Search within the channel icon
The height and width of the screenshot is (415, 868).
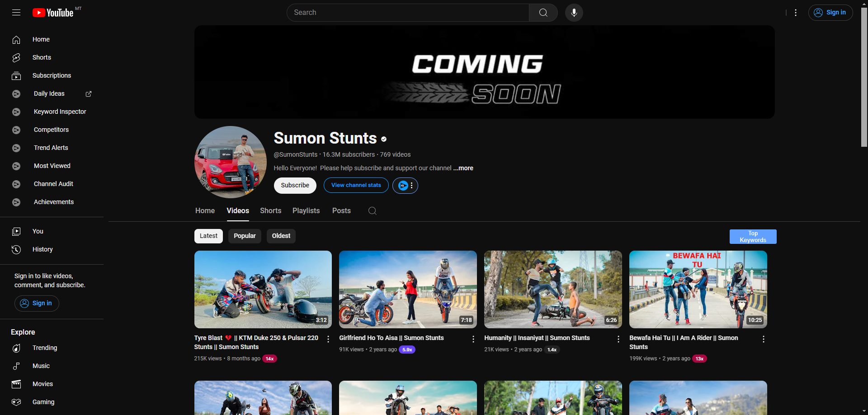(372, 211)
